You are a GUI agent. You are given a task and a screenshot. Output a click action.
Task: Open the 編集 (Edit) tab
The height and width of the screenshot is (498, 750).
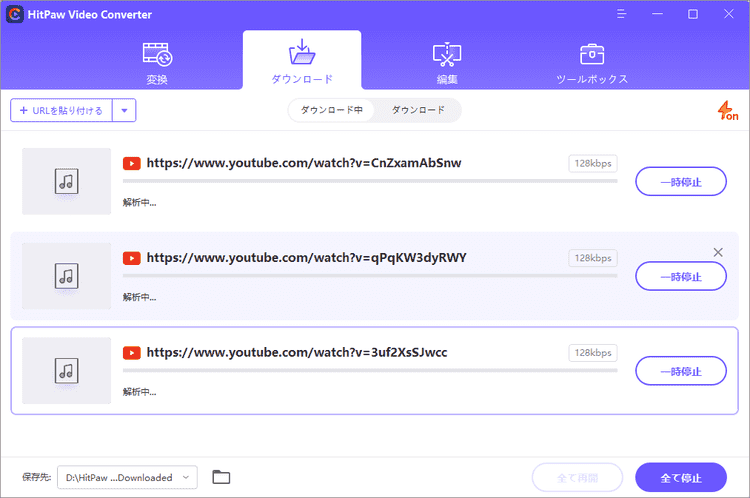point(447,63)
